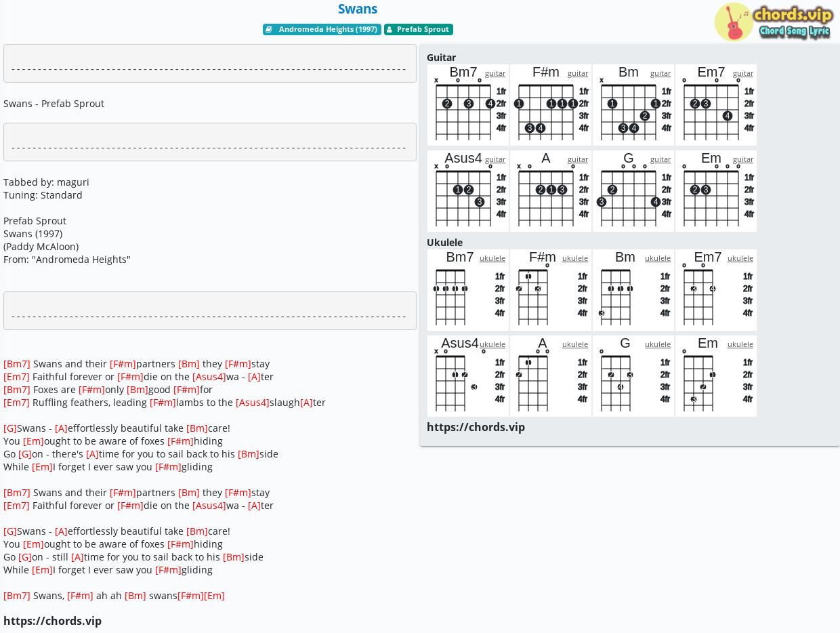
Task: Click the [Em] chord ending the last lyric line
Action: tap(214, 596)
